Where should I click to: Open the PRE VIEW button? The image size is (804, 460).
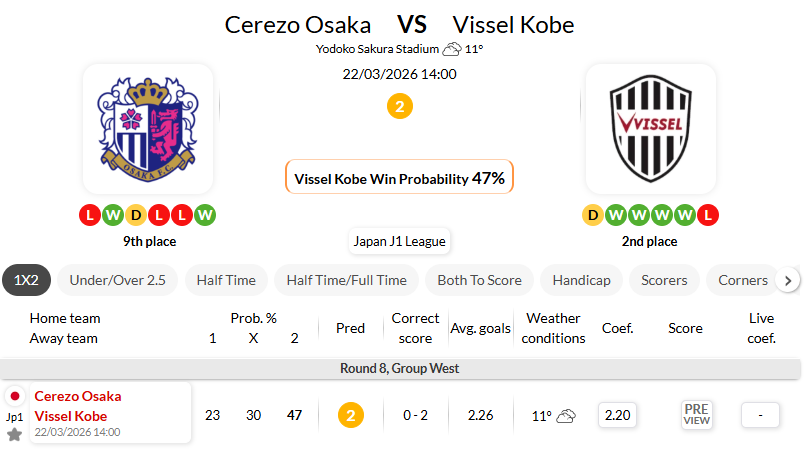point(697,415)
